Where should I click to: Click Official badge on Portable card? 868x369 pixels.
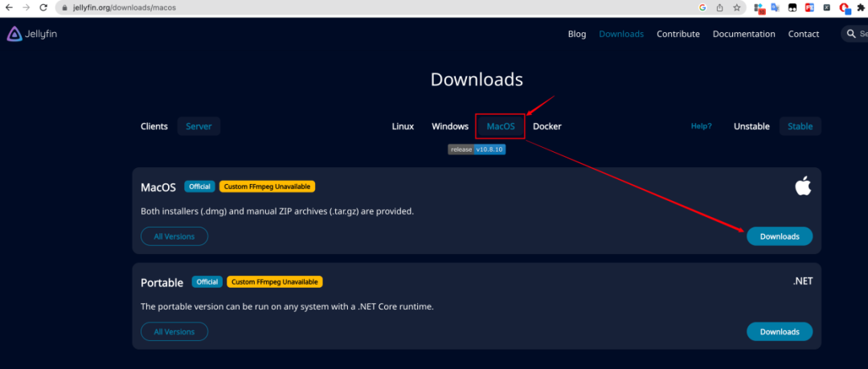207,282
